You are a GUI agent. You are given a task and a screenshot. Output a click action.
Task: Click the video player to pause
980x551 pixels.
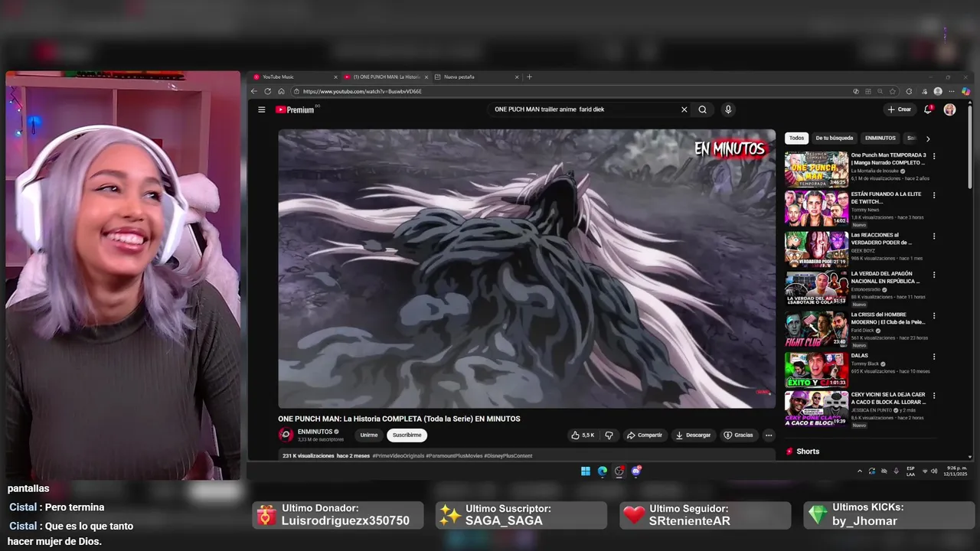coord(527,269)
